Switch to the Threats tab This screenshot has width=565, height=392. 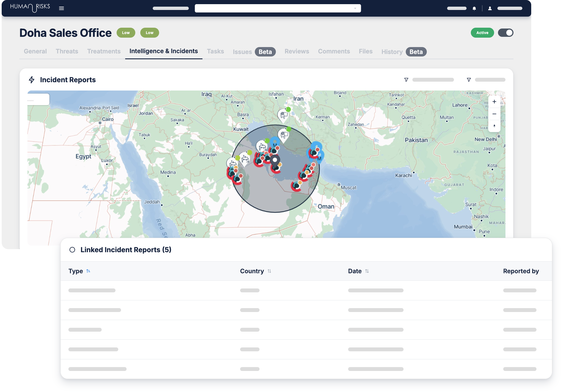pyautogui.click(x=67, y=51)
